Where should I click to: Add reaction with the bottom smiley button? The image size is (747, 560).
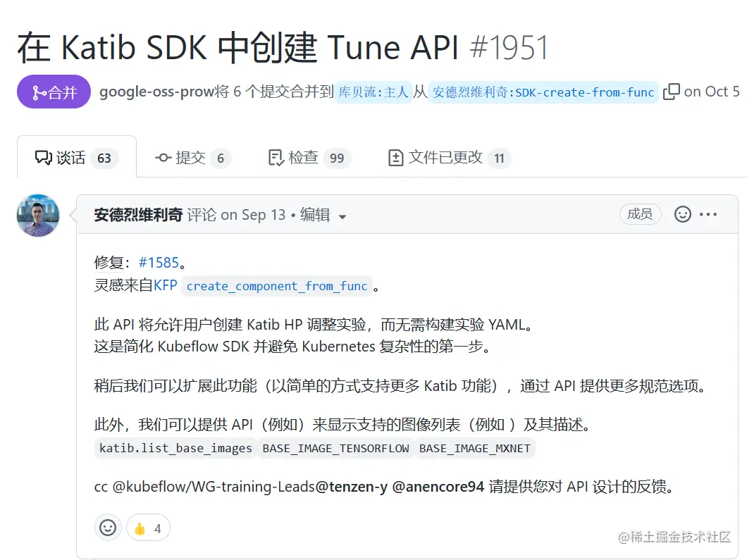[108, 528]
